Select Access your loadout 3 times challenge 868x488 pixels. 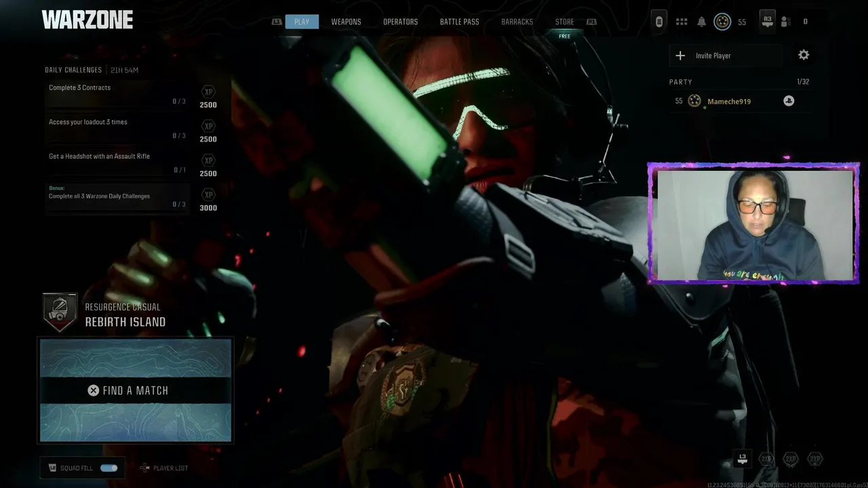coord(117,129)
